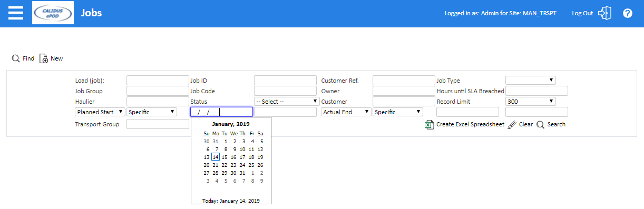Click Create Excel Spreadsheet
The width and height of the screenshot is (644, 209).
[470, 125]
